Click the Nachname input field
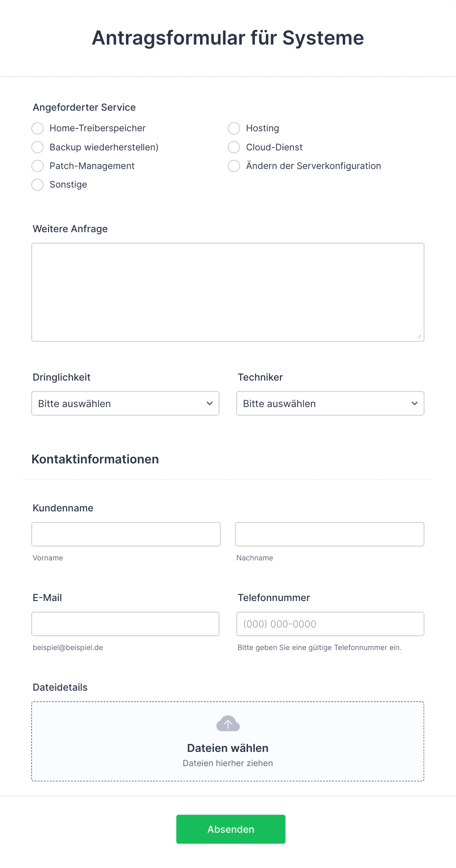 coord(329,534)
